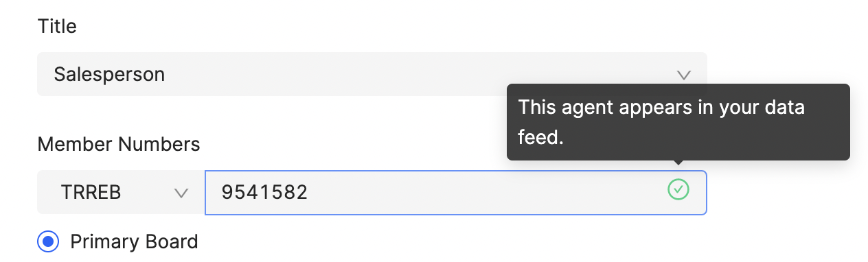868x262 pixels.
Task: Toggle the Primary Board option circle
Action: pyautogui.click(x=47, y=241)
